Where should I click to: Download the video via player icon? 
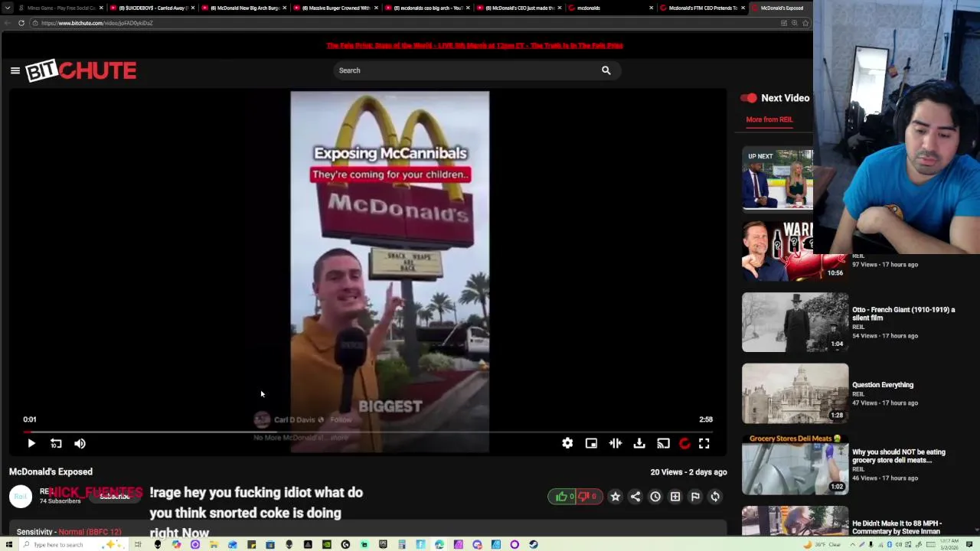pos(639,443)
